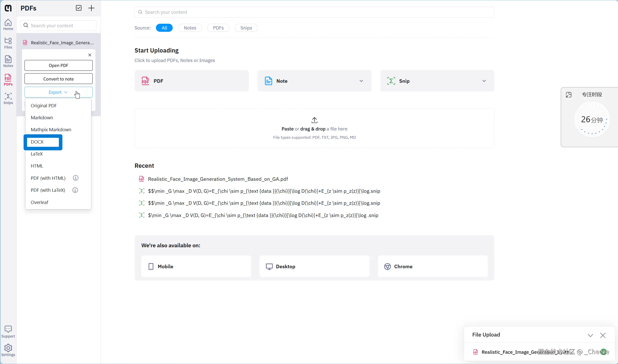Click Convert to note button
Screen dimensions: 618x364
58,79
